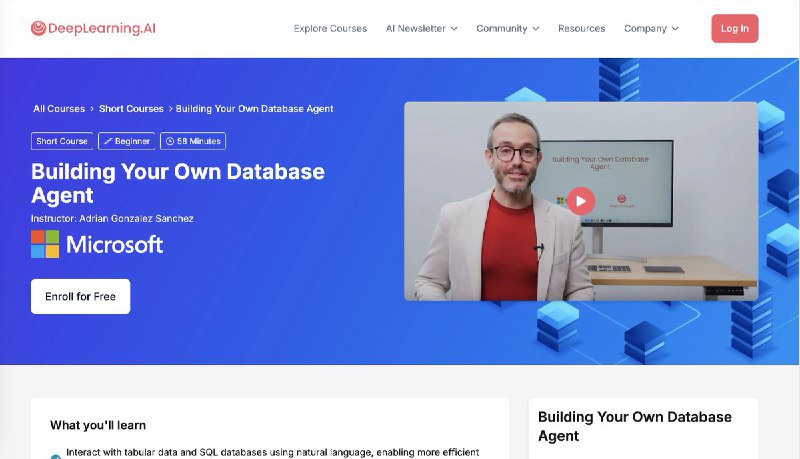Click Building Your Own Database Agent breadcrumb
This screenshot has width=800, height=459.
254,109
